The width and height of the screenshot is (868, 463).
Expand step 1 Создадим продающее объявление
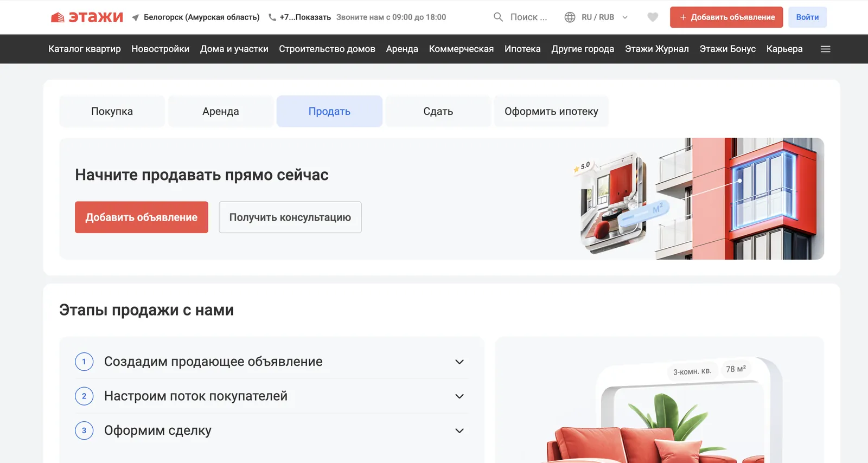point(271,362)
